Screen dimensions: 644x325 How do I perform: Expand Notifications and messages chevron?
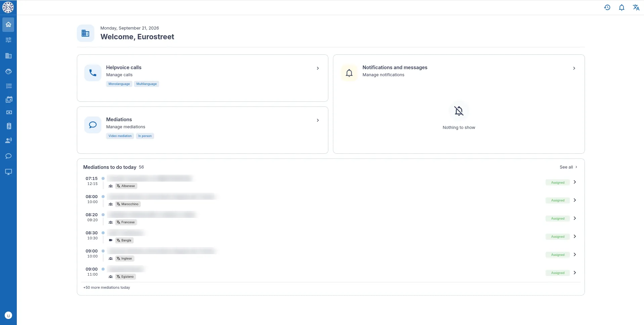tap(574, 68)
